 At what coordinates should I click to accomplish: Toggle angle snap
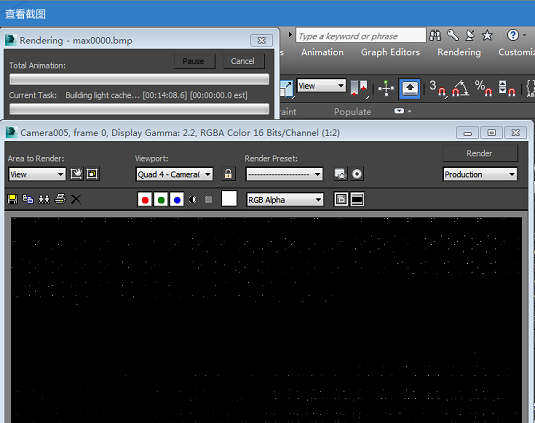pos(461,89)
